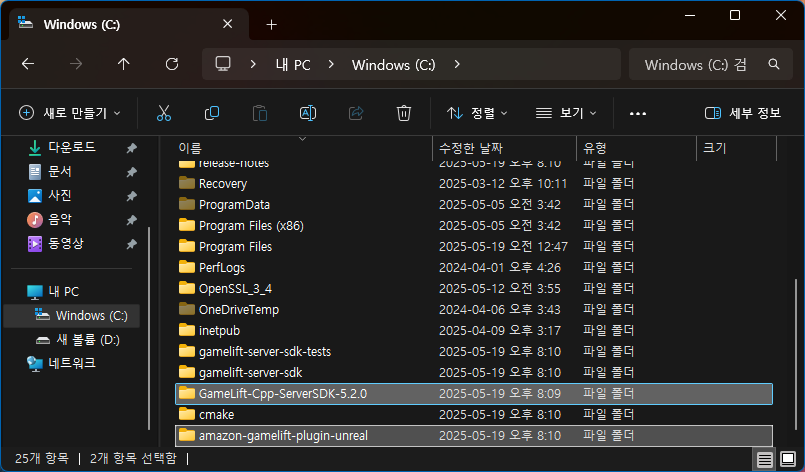Screen dimensions: 805x472
Task: Click Windows (C:) breadcrumb segment
Action: pos(393,65)
